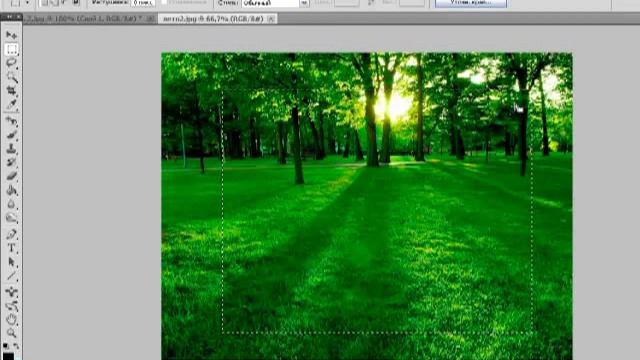Viewport: 640px width, 360px height.
Task: Close the first document tab
Action: coord(150,19)
